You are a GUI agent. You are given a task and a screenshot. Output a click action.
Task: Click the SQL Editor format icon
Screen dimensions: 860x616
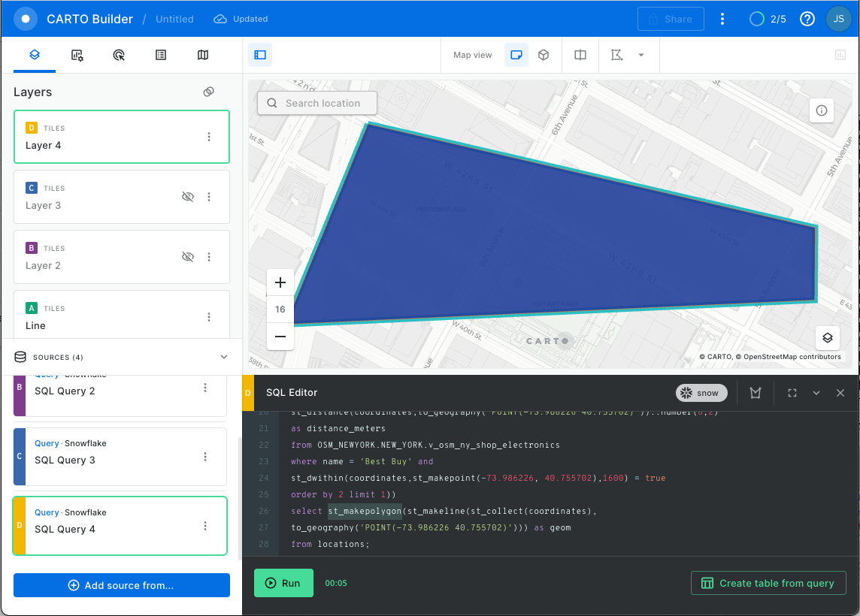click(756, 393)
